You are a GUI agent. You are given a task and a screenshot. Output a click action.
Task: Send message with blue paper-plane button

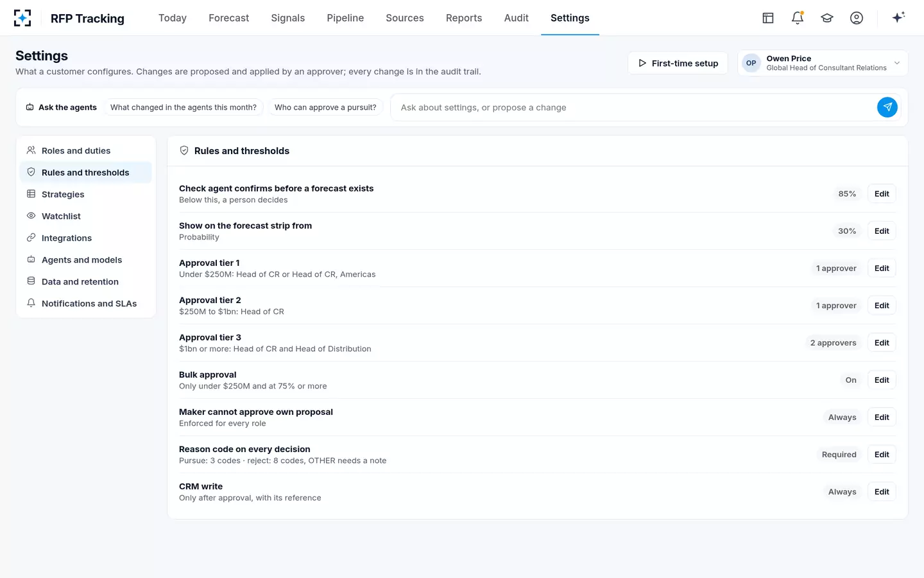887,107
